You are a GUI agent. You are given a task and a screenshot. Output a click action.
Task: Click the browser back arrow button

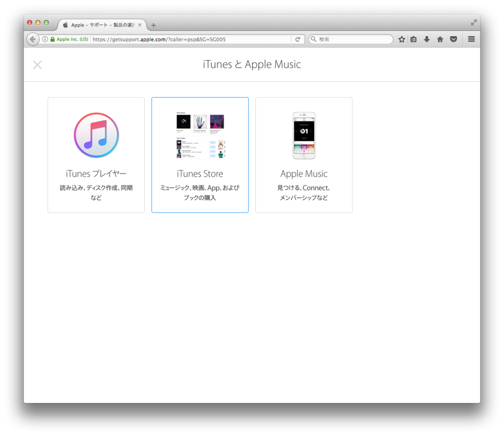point(32,39)
